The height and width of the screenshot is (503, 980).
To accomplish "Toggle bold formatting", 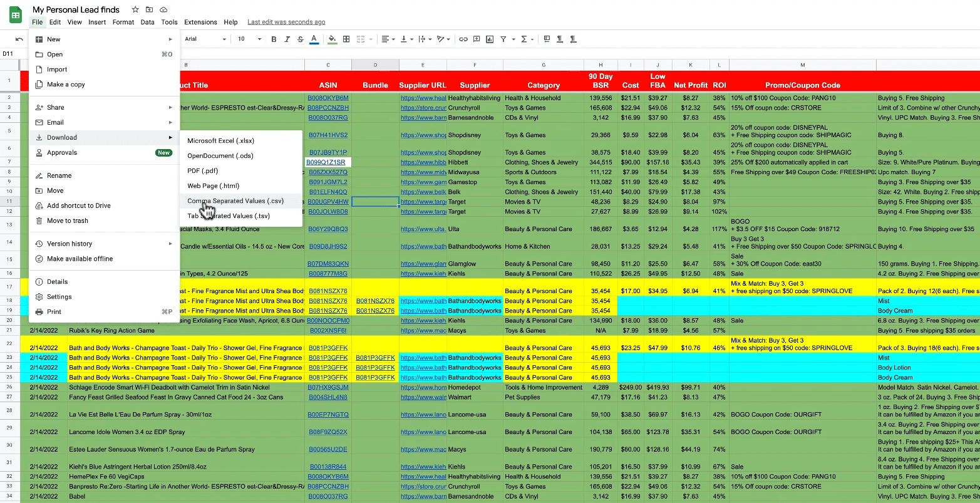I will (274, 39).
